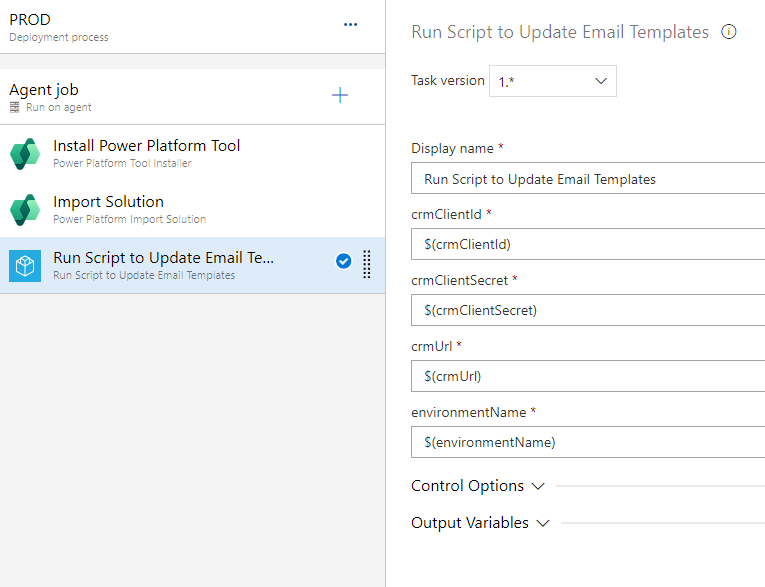
Task: Click the Import Solution task icon
Action: tap(24, 210)
